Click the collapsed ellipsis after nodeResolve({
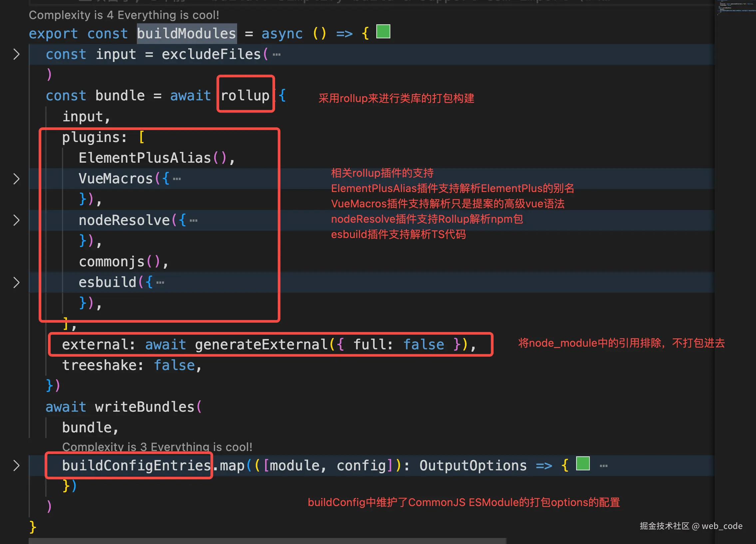 pos(193,220)
